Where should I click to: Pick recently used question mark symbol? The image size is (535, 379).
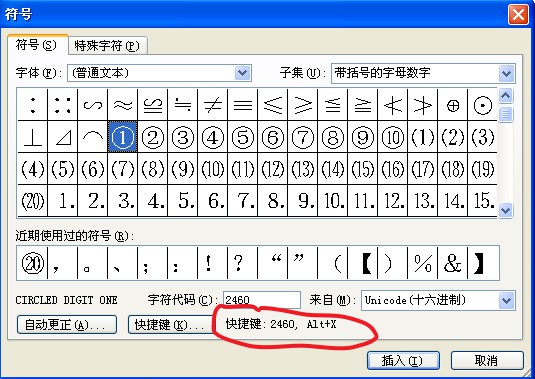click(x=243, y=263)
